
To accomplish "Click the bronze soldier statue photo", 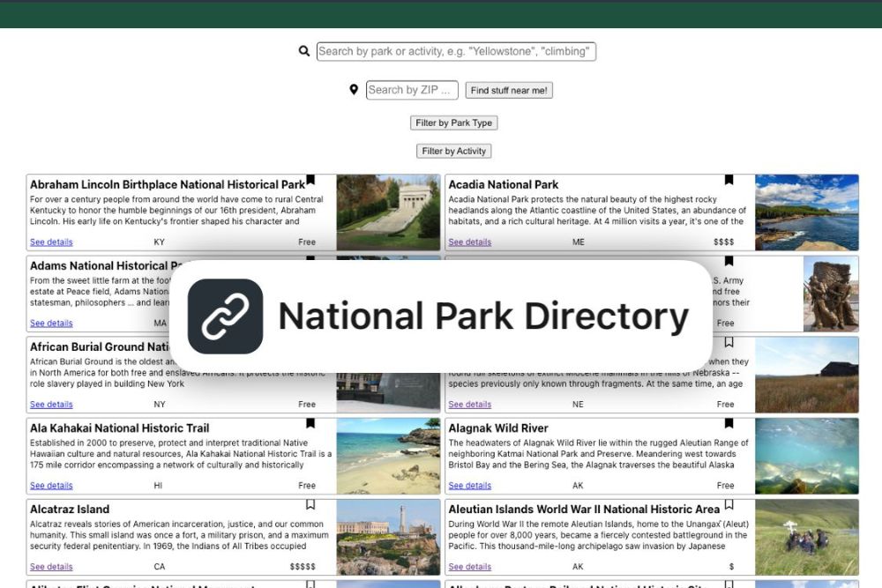I will point(831,294).
